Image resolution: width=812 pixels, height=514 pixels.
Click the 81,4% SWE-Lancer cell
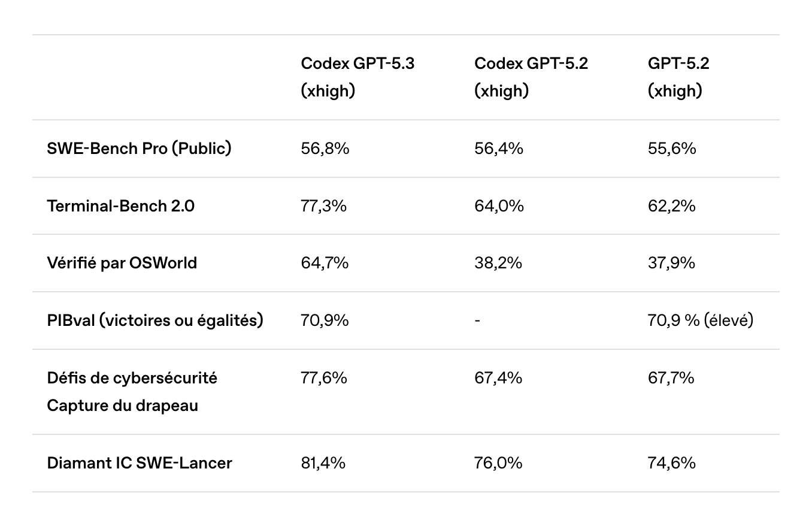pyautogui.click(x=323, y=463)
